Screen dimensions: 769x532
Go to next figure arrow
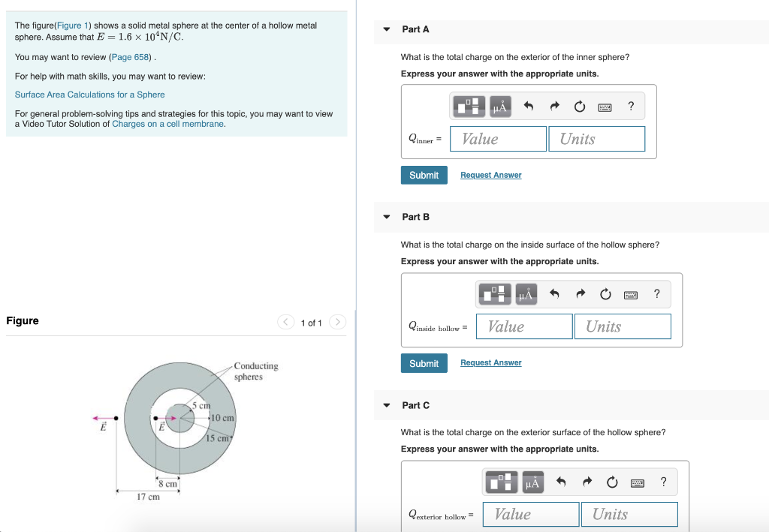coord(337,322)
